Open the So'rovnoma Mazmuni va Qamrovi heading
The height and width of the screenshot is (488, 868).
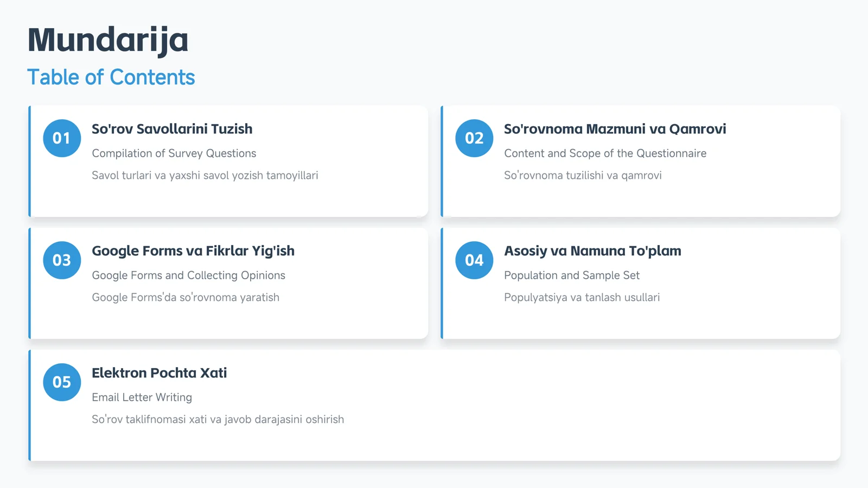[615, 129]
